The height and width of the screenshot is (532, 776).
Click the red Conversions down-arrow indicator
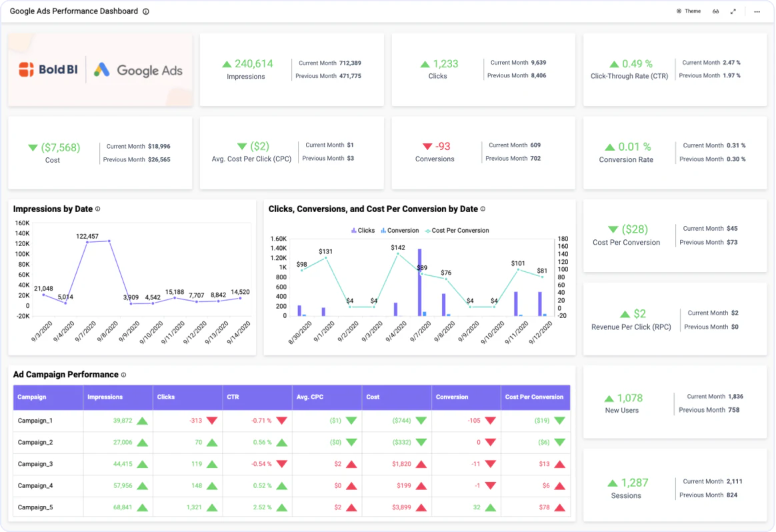click(x=427, y=146)
